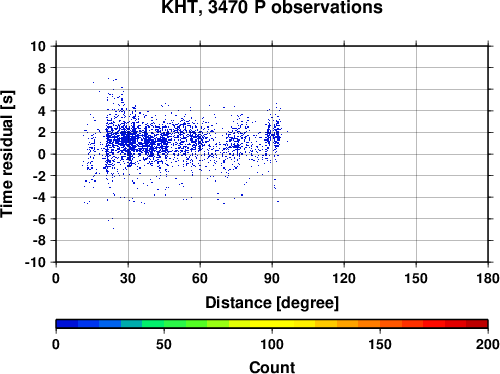Select the dark blue end of colorbar
The image size is (500, 374).
(67, 324)
